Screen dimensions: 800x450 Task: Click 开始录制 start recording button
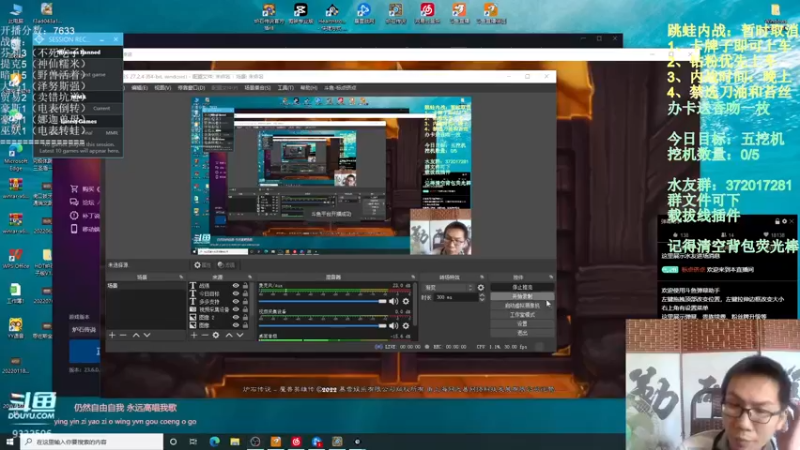(x=522, y=296)
